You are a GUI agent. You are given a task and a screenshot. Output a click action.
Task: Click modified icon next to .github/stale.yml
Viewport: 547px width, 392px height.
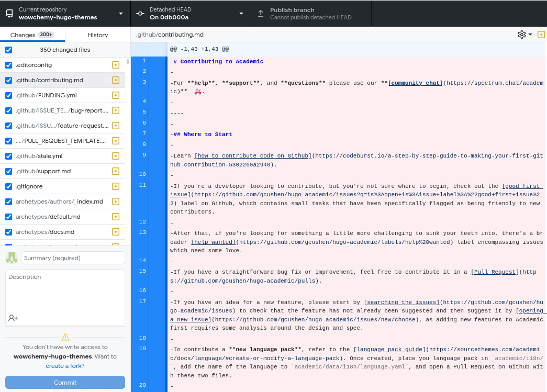point(116,156)
